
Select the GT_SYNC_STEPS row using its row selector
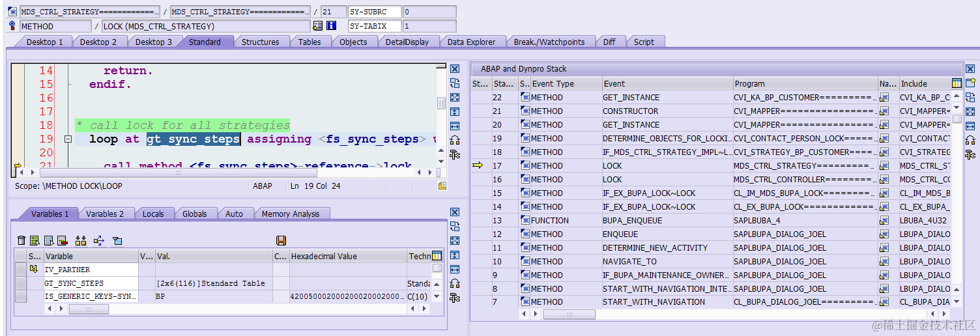click(21, 283)
